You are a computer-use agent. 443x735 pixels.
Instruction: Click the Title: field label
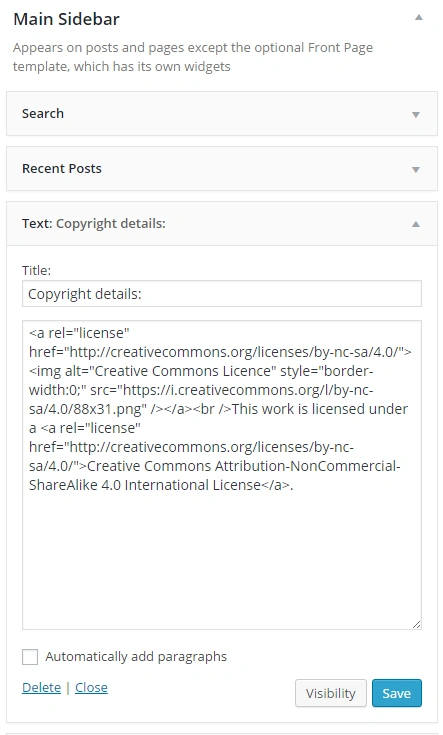click(x=37, y=270)
